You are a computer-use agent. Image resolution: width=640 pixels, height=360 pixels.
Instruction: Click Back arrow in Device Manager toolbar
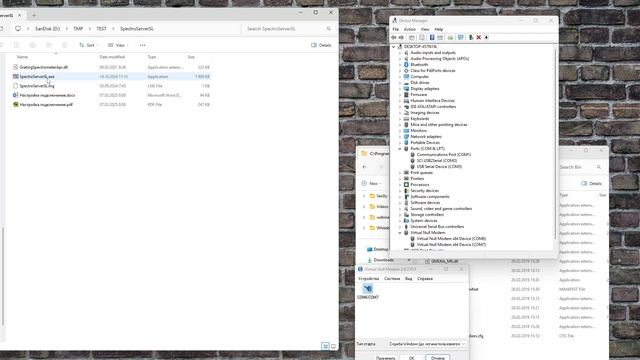(x=394, y=38)
